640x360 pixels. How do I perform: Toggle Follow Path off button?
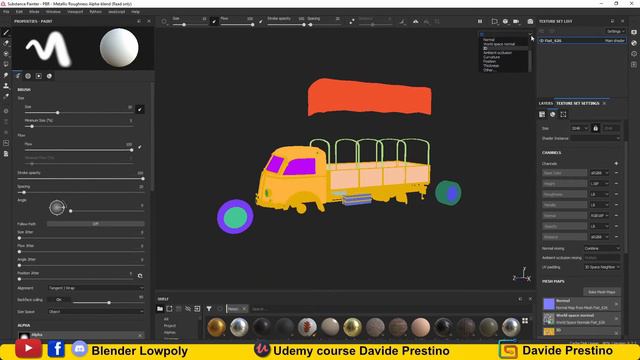[x=96, y=224]
